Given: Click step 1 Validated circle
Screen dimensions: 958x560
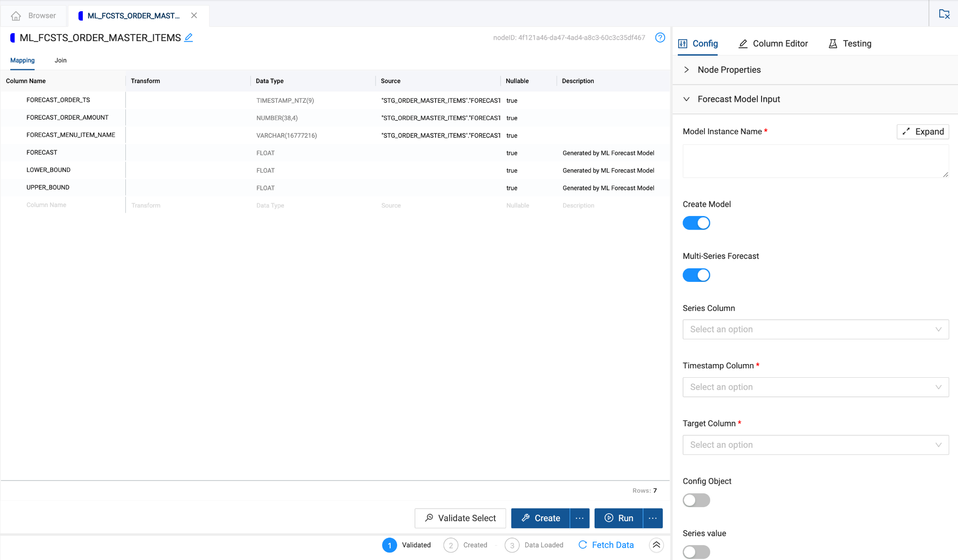Looking at the screenshot, I should 390,545.
